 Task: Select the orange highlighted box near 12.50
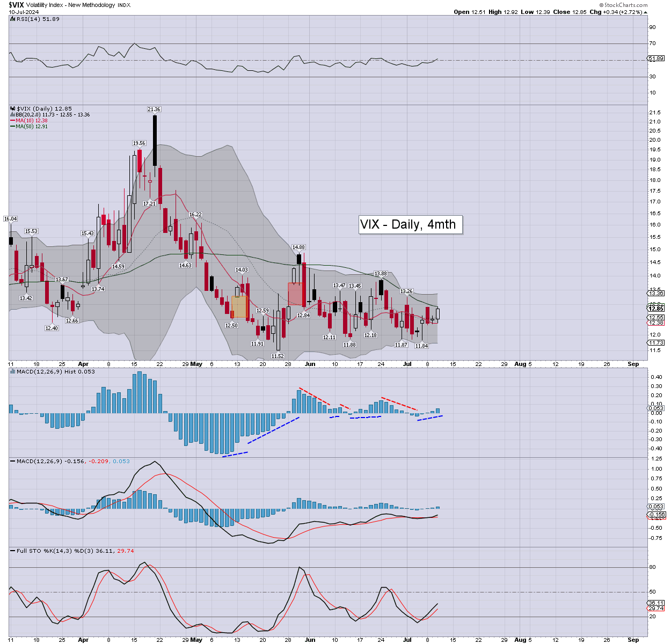pos(239,306)
